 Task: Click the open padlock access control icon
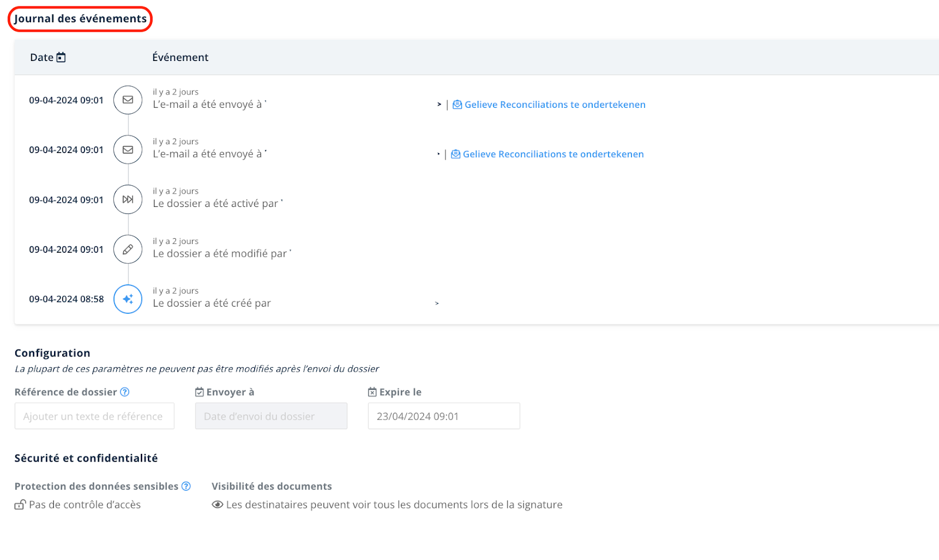[21, 505]
